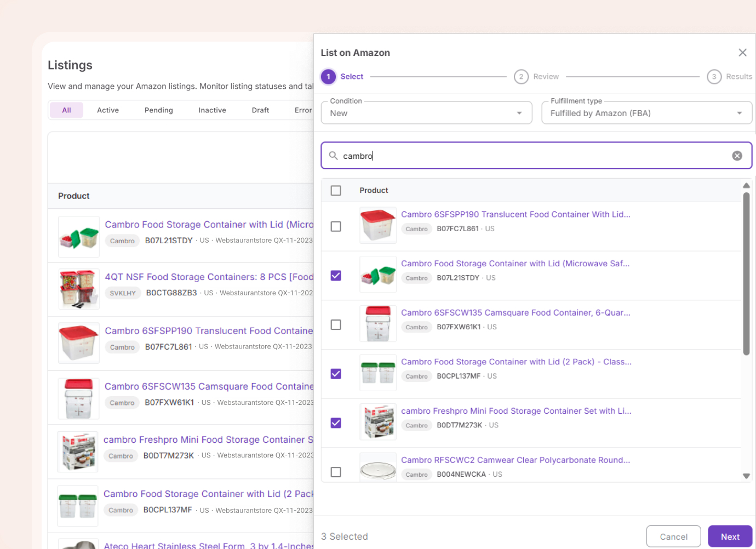Click step 3 Results circle
Viewport: 756px width, 549px height.
[x=713, y=77]
